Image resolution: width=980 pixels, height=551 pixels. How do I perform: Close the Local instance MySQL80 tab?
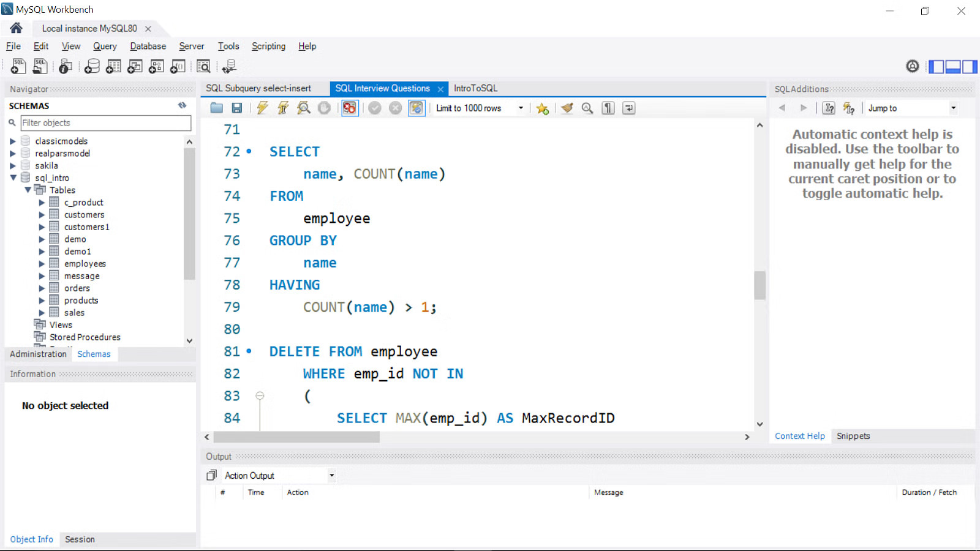[148, 29]
